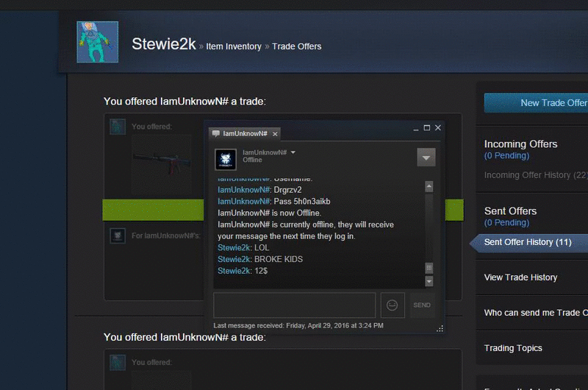This screenshot has width=588, height=390.
Task: Click IamUnknowN# mini avatar beside 'For IamUnknowN#'s'
Action: (118, 235)
